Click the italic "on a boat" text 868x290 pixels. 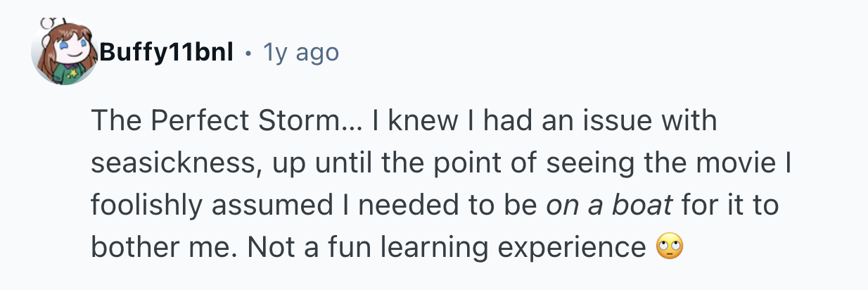[x=609, y=205]
